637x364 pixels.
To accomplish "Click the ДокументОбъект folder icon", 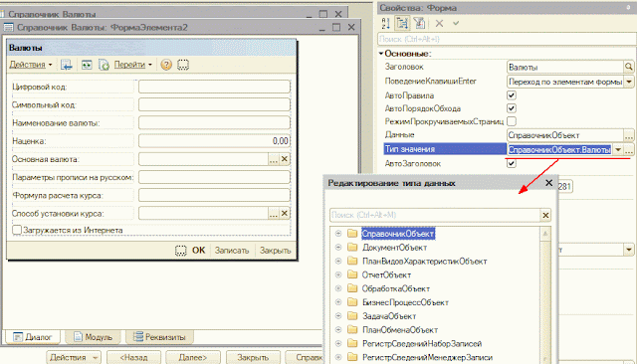I will click(352, 247).
